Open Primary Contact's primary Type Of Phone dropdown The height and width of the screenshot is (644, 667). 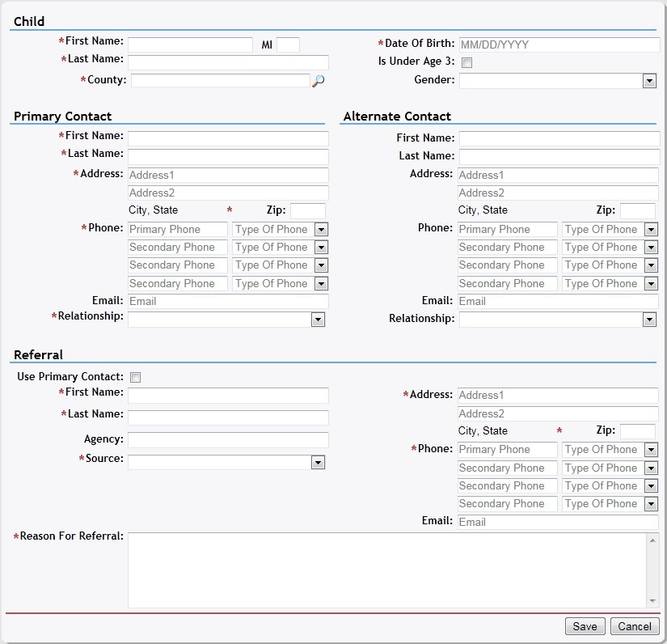coord(321,230)
